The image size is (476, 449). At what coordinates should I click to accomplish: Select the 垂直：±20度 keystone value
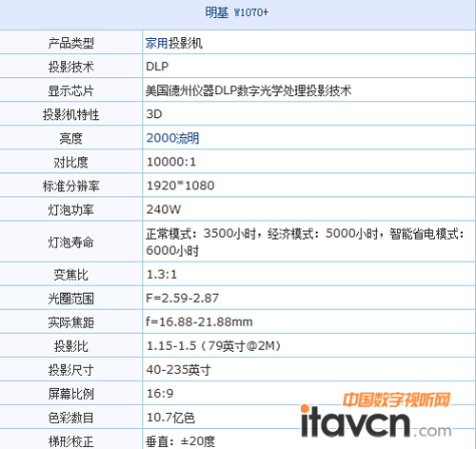[x=180, y=441]
